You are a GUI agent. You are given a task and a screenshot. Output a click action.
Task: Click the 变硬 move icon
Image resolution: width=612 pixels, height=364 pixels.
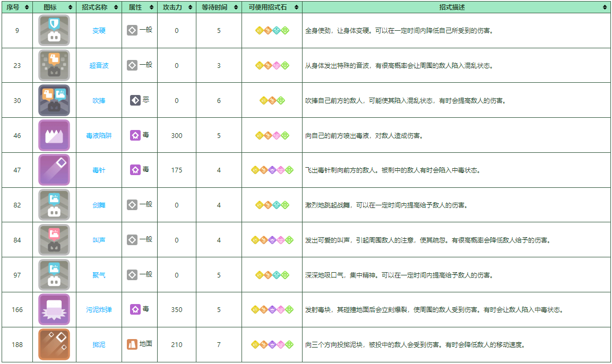(x=54, y=30)
